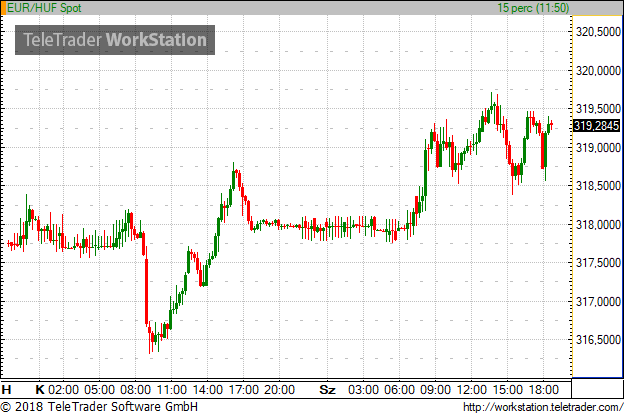Click the 08:00 time axis label
This screenshot has height=416, width=624.
tap(136, 389)
